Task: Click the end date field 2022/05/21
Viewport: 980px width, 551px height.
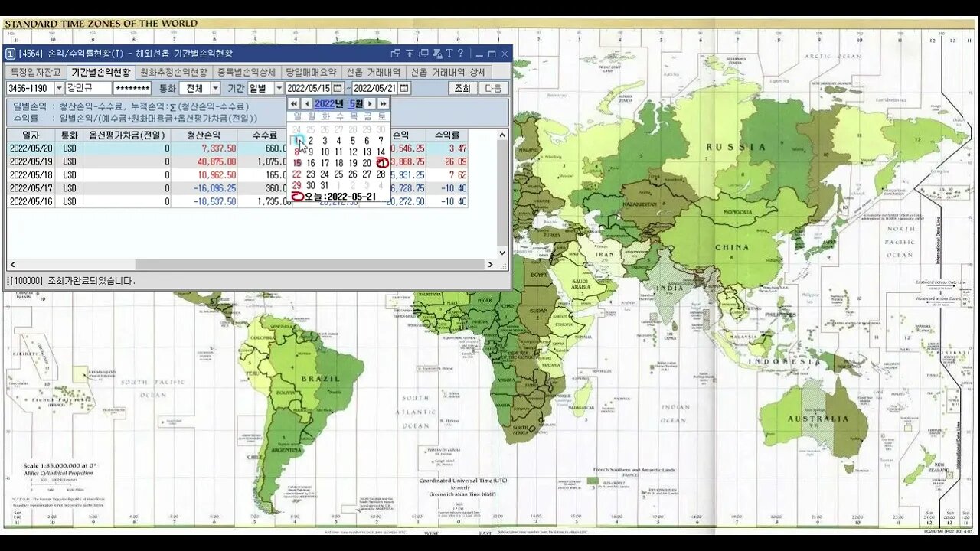Action: [375, 88]
